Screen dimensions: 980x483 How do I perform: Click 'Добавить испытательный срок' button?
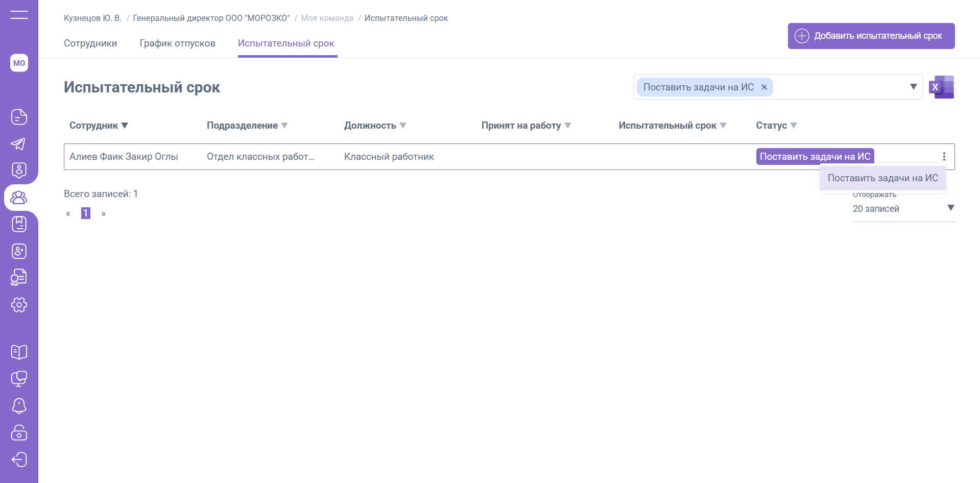point(871,36)
